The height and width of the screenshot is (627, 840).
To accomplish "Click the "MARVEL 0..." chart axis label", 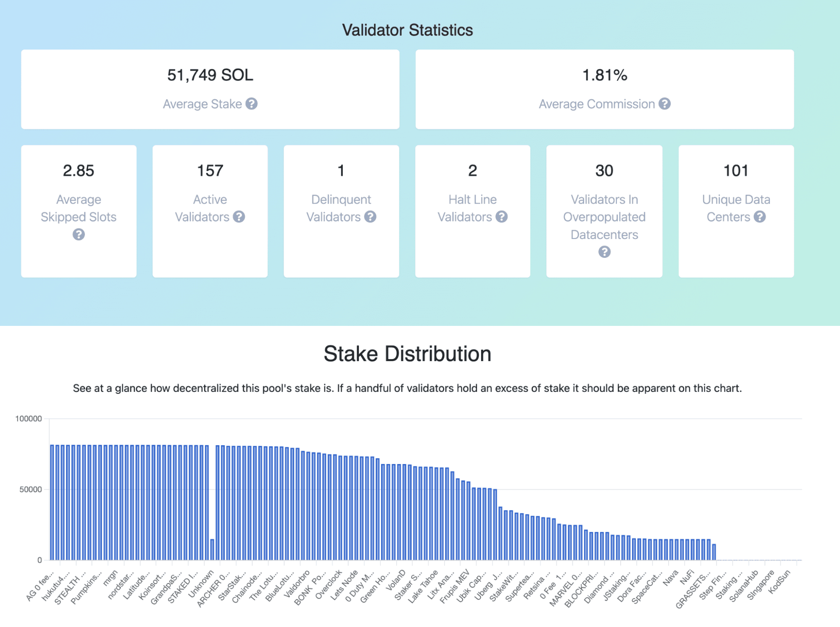I will 566,588.
